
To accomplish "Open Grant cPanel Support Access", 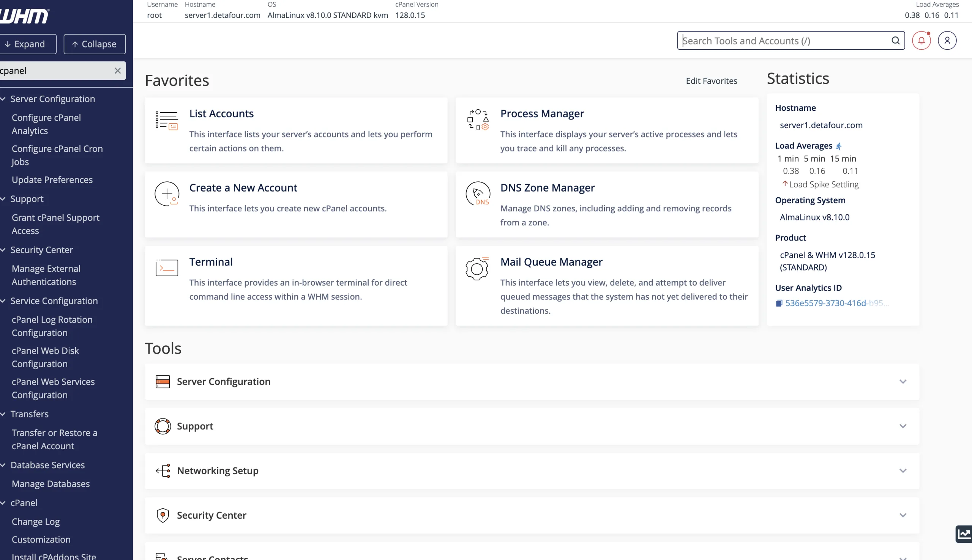I will 56,224.
